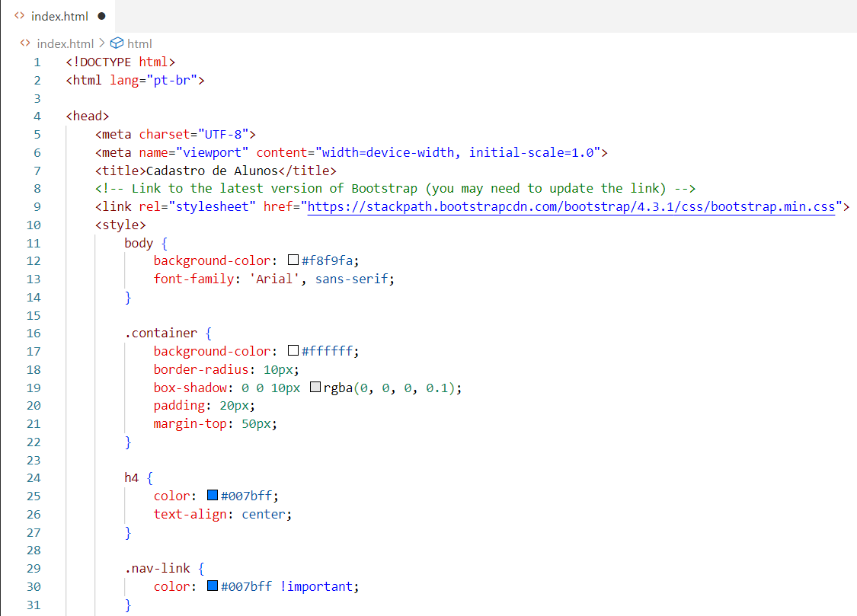Click the #ffffff color swatch in .container
857x616 pixels.
293,351
